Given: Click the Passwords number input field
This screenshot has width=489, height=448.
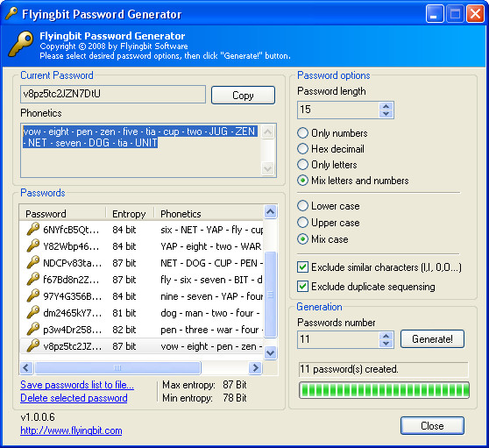Looking at the screenshot, I should point(338,339).
